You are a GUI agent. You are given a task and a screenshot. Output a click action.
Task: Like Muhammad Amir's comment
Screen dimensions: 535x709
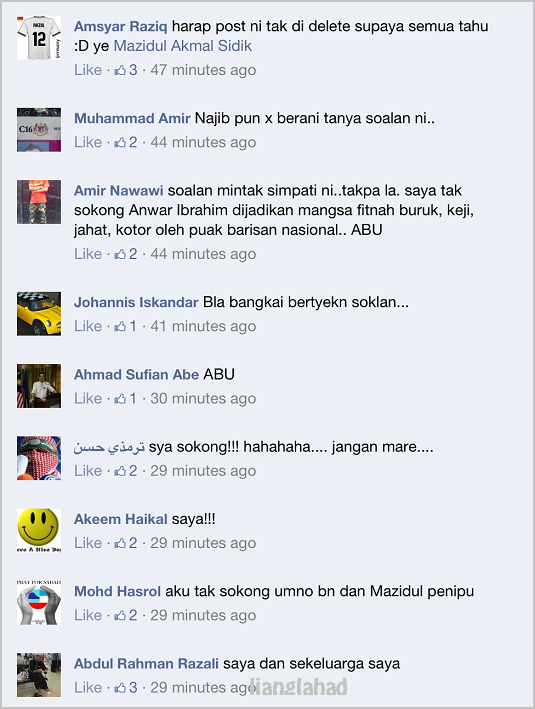tap(88, 142)
